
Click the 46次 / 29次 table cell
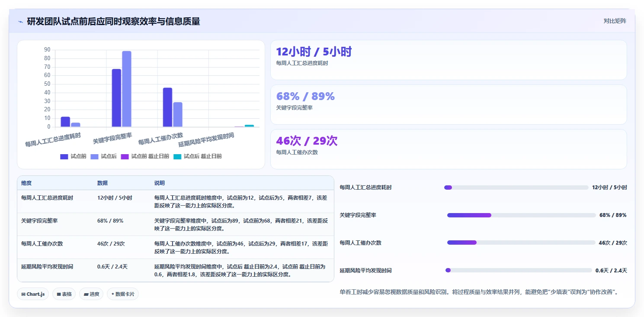[111, 243]
